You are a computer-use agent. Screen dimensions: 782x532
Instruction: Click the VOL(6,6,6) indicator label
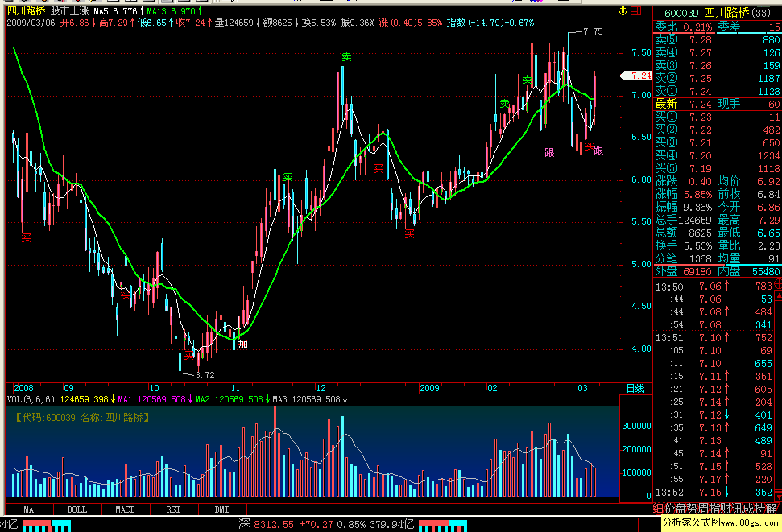coord(31,399)
